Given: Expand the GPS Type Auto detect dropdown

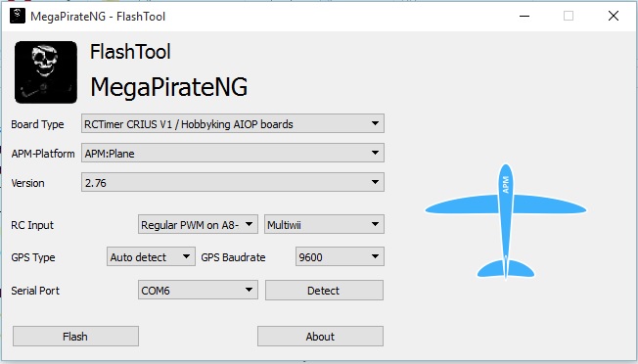Looking at the screenshot, I should click(x=151, y=256).
